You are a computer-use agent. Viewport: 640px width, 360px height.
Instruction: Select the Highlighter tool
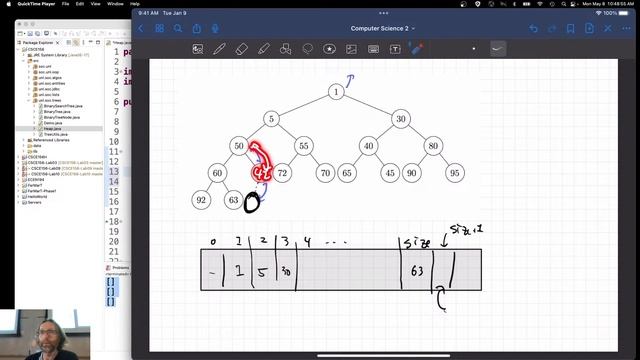click(264, 49)
